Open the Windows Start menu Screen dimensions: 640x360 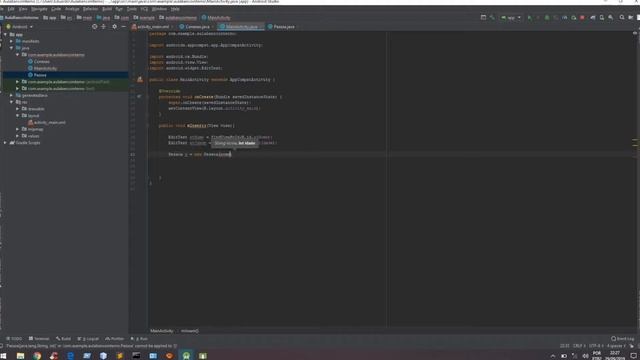(4, 356)
